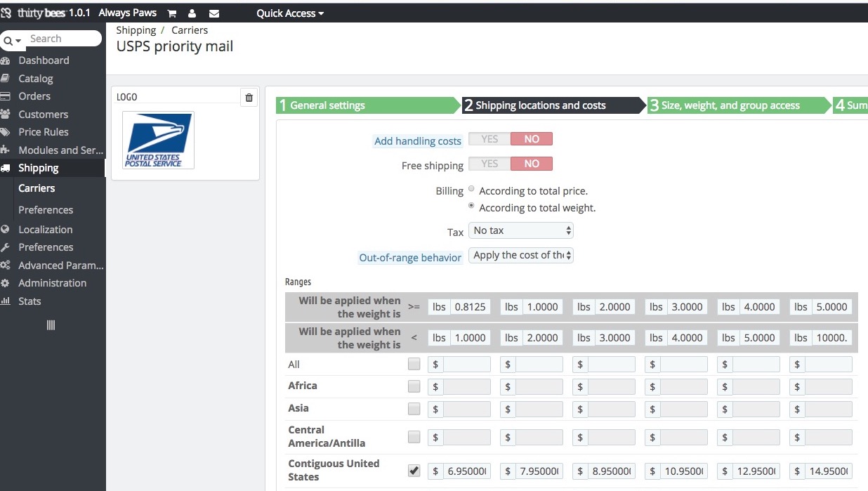Image resolution: width=868 pixels, height=491 pixels.
Task: Click the sidebar Search input field
Action: click(x=63, y=39)
